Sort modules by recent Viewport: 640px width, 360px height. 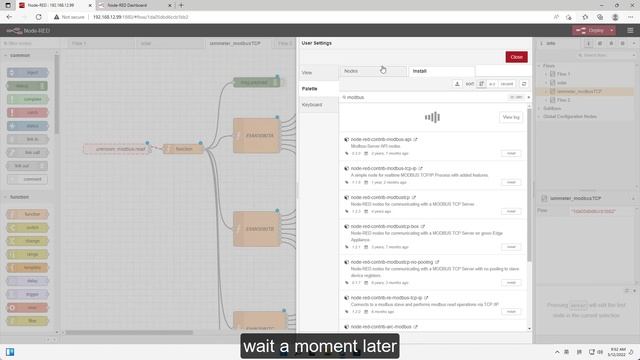[x=507, y=84]
